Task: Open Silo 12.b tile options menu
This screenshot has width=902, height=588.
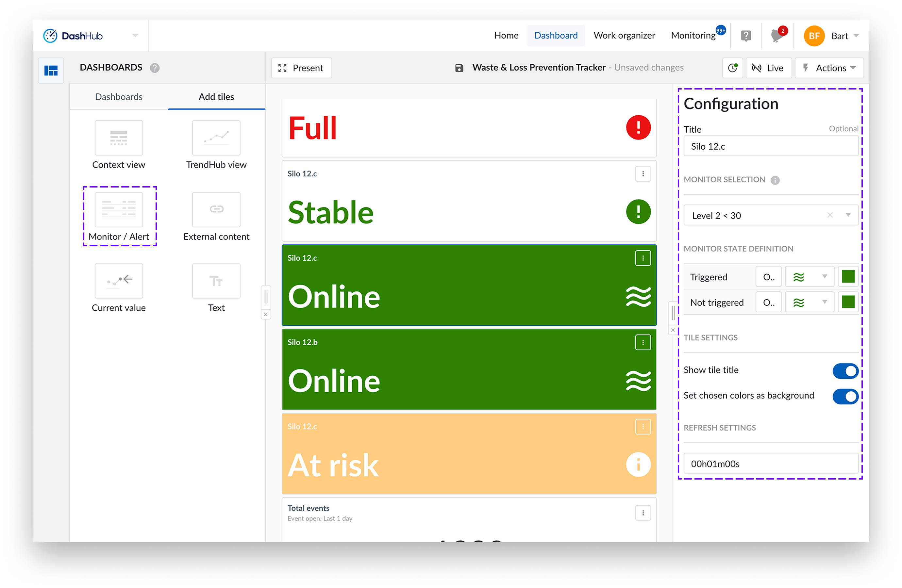Action: [643, 342]
